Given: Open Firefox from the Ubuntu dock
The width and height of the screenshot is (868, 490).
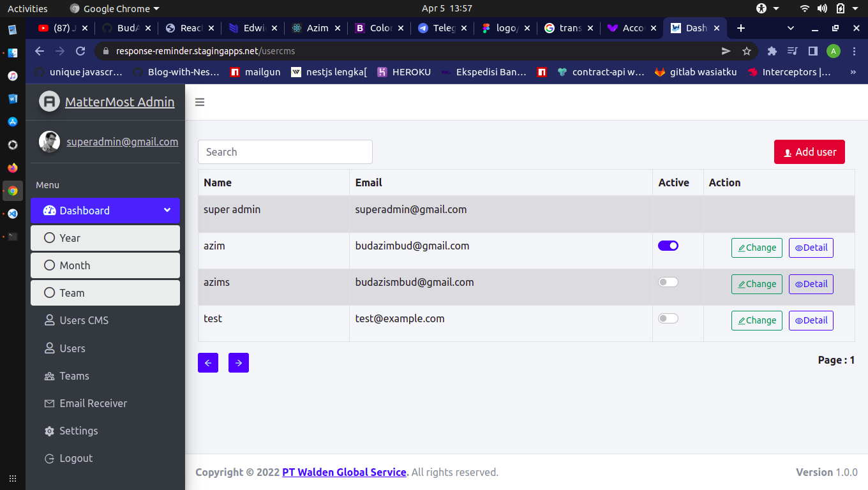Looking at the screenshot, I should 13,168.
